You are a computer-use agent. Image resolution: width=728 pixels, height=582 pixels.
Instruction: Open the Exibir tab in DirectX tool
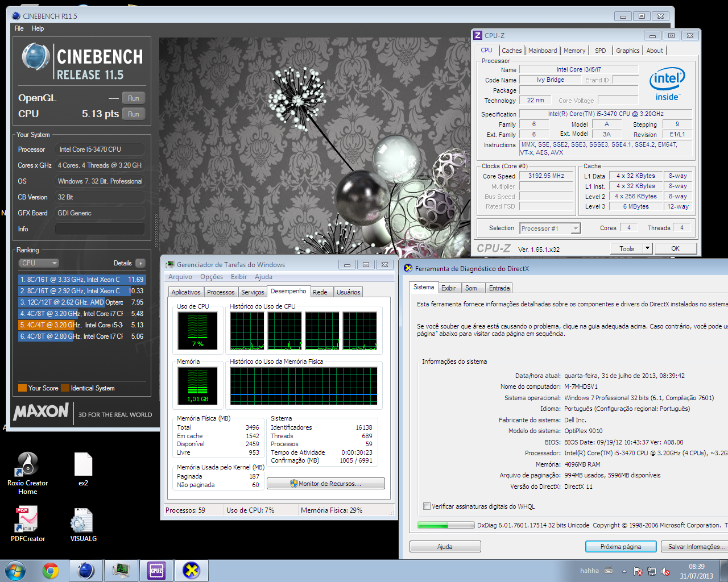[449, 288]
